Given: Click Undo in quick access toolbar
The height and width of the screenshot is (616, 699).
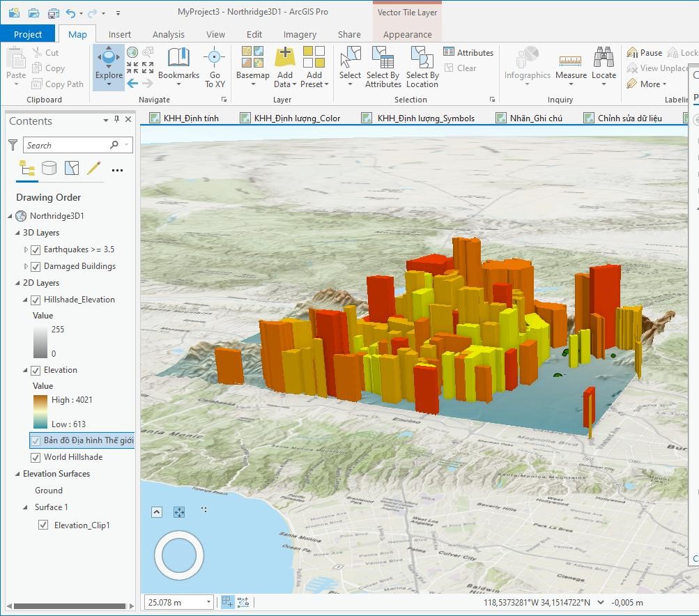Looking at the screenshot, I should coord(70,13).
